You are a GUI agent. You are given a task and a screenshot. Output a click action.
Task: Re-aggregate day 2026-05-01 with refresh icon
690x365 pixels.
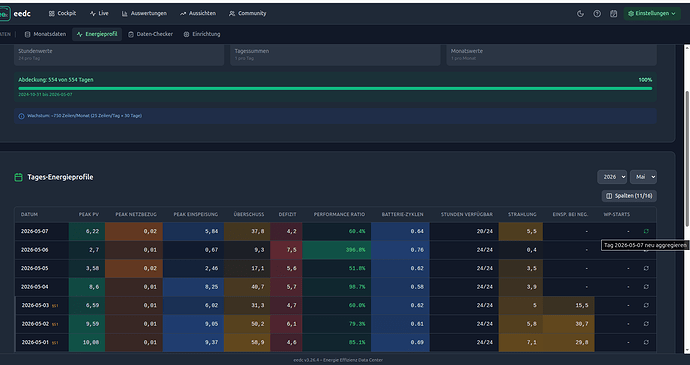(x=646, y=342)
